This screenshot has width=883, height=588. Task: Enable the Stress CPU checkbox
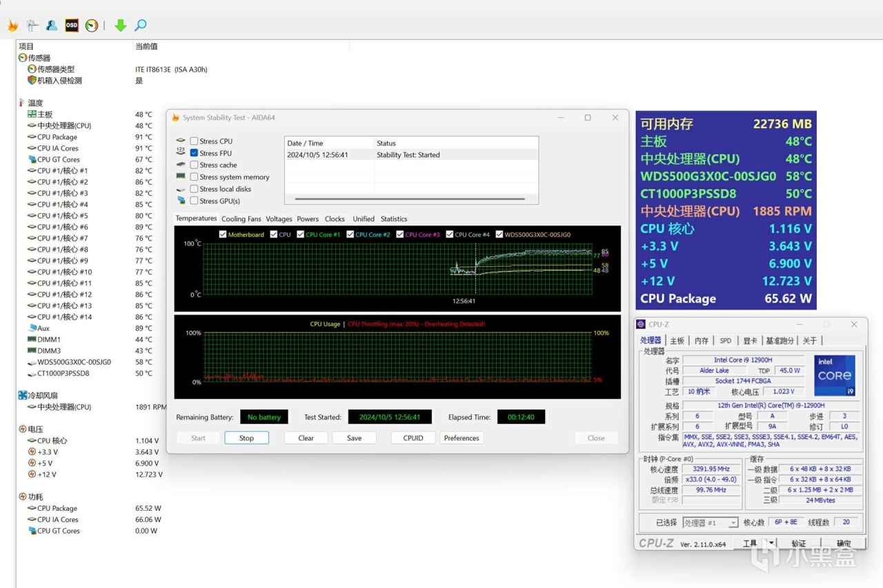195,141
